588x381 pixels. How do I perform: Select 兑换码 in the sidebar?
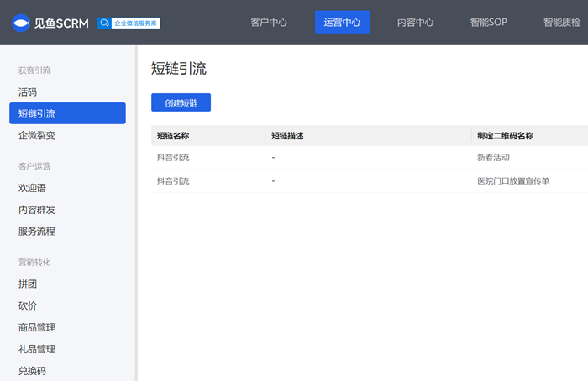pyautogui.click(x=32, y=371)
